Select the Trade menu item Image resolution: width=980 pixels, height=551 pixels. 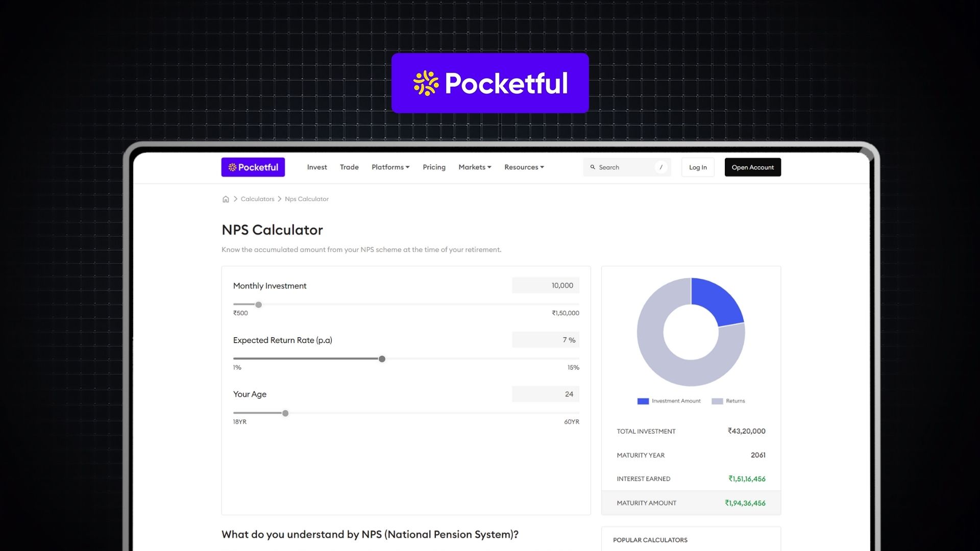[x=349, y=167]
